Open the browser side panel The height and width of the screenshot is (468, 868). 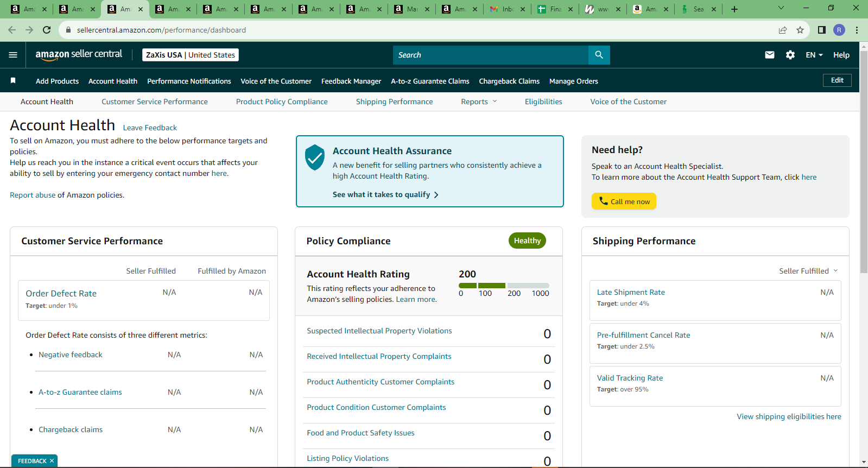click(x=822, y=30)
